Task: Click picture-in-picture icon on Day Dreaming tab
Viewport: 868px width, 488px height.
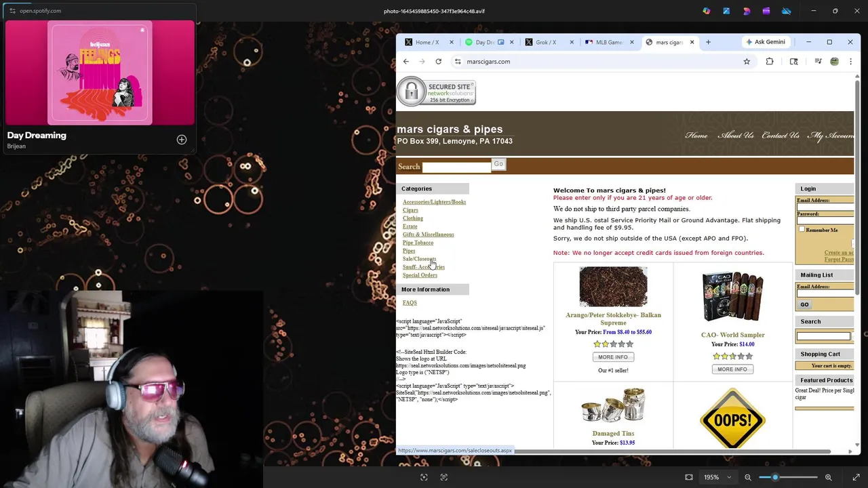Action: tap(500, 42)
